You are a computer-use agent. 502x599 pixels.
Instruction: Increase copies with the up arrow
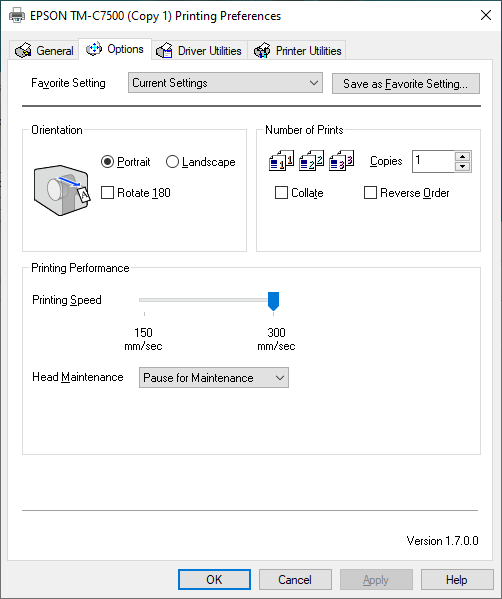tap(463, 156)
